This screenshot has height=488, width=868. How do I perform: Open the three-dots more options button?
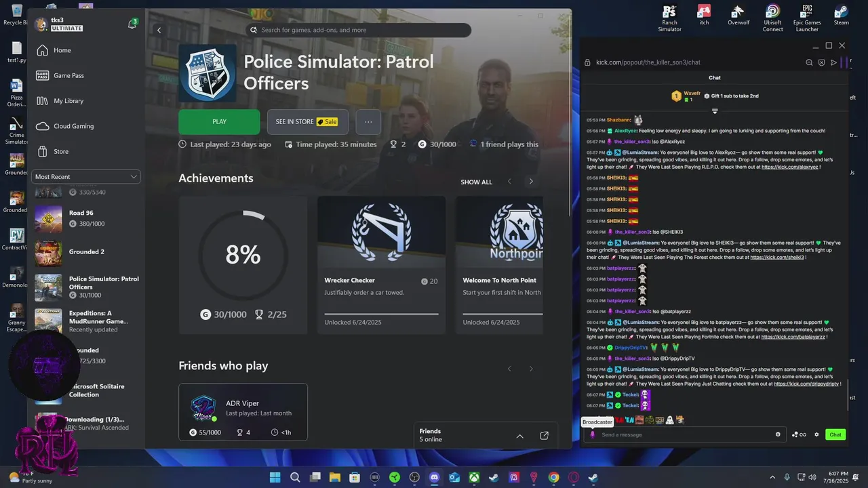tap(368, 122)
